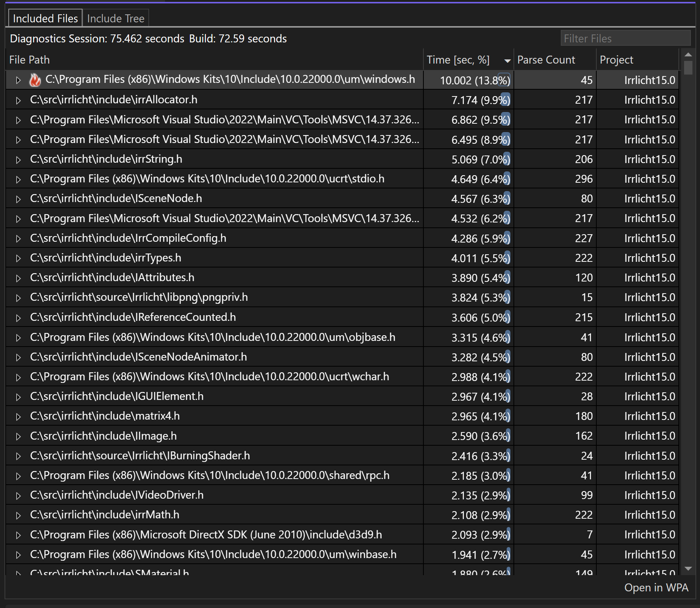700x608 pixels.
Task: Click the scrollbar down arrow
Action: tap(688, 569)
